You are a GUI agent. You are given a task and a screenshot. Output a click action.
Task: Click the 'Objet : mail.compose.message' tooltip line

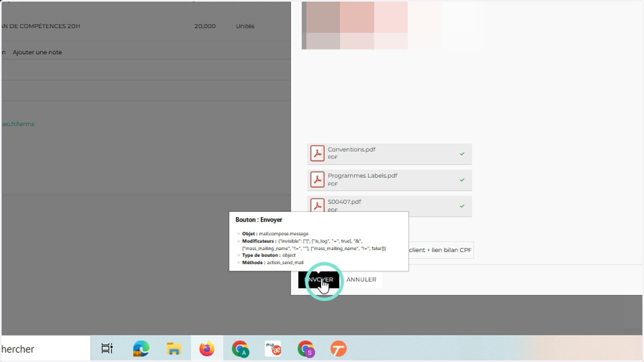(275, 234)
